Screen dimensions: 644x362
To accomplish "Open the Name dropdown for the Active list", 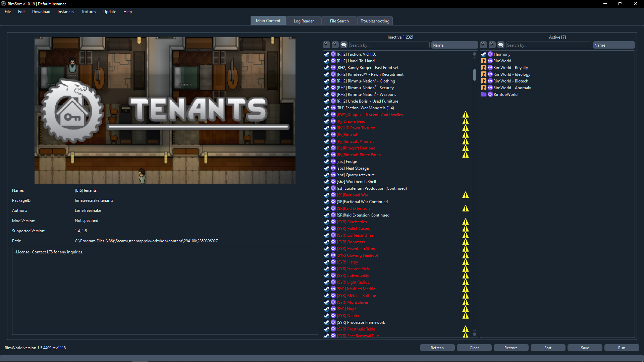I will pyautogui.click(x=614, y=45).
